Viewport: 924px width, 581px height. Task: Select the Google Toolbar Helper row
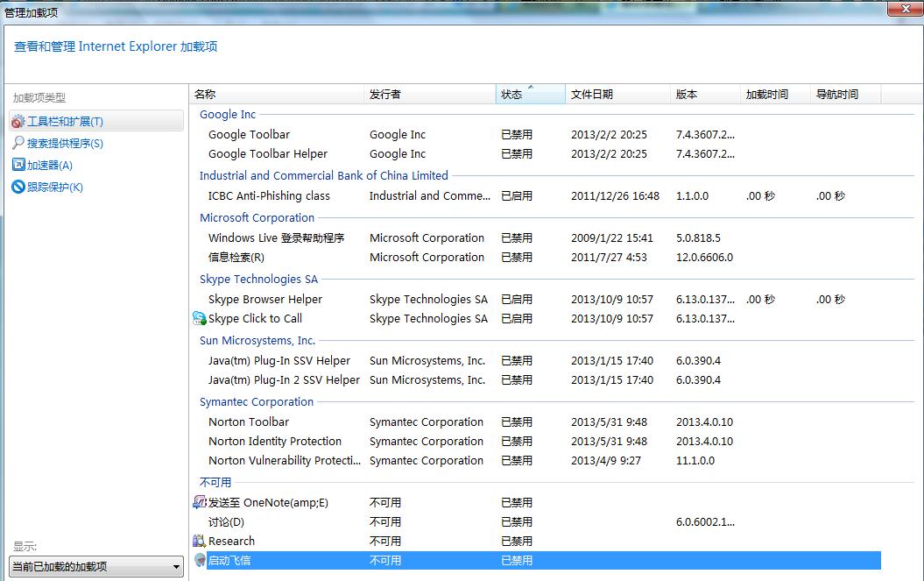[268, 154]
